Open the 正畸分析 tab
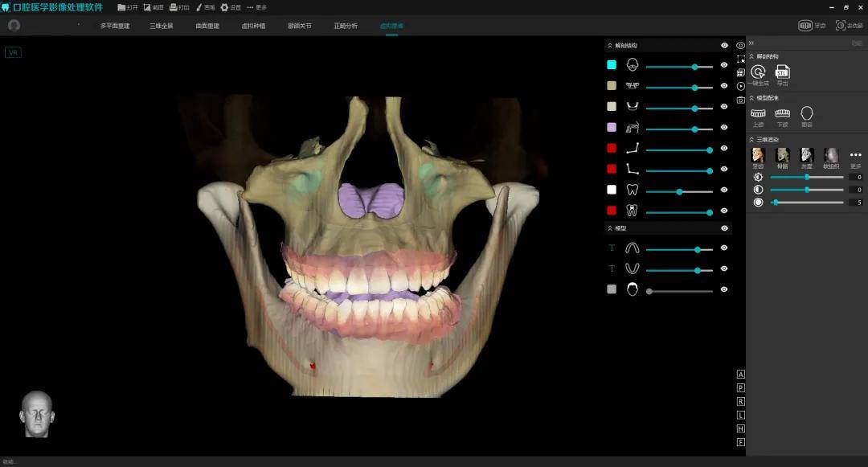The width and height of the screenshot is (868, 467). coord(346,26)
